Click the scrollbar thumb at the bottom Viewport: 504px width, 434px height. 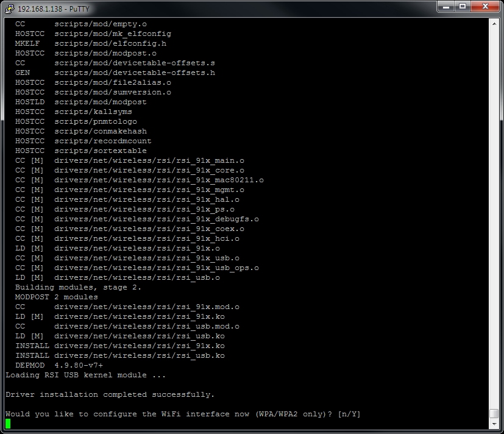(x=494, y=413)
